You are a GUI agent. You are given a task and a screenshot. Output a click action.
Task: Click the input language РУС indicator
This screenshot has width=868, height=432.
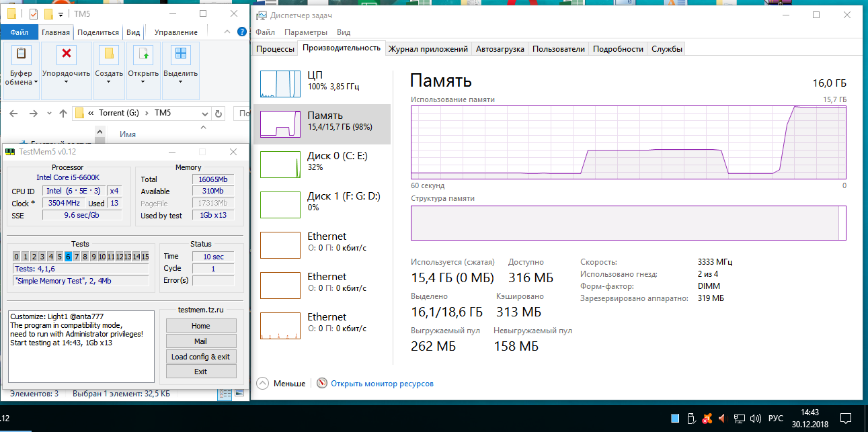pos(775,419)
